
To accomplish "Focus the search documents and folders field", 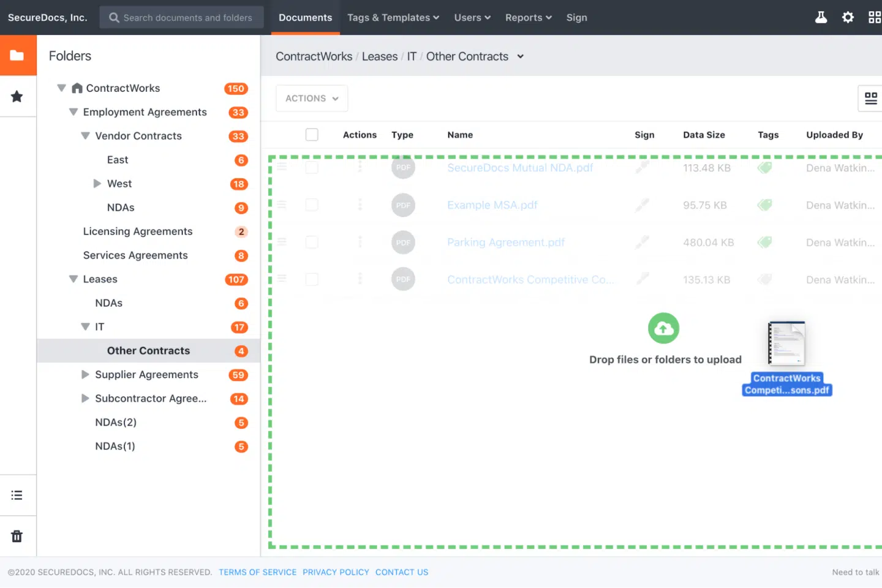I will coord(182,18).
